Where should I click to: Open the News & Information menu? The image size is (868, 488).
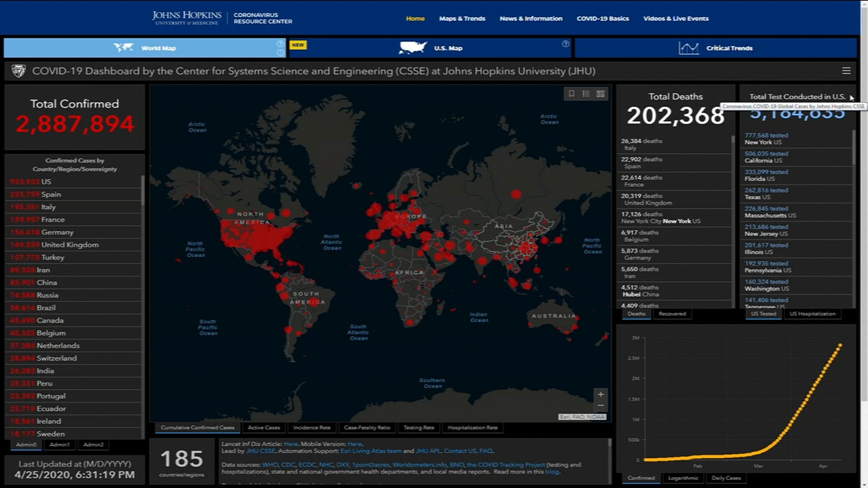pyautogui.click(x=531, y=18)
